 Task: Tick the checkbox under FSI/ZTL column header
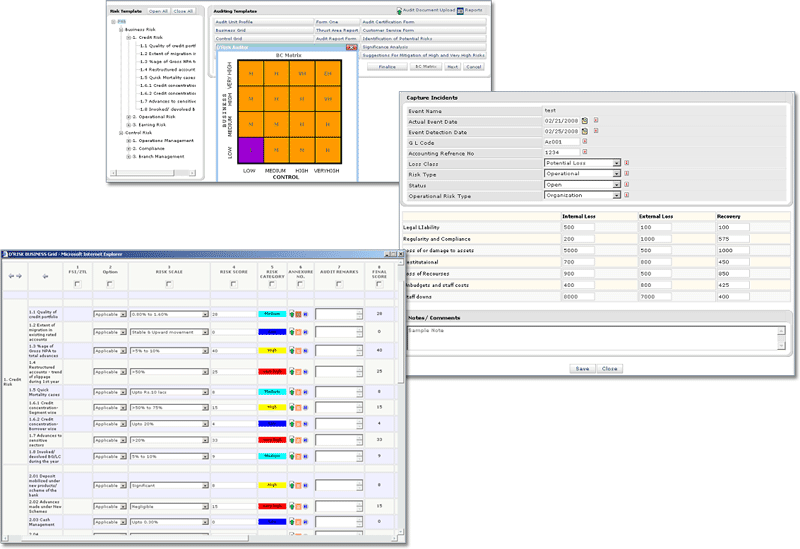coord(78,284)
